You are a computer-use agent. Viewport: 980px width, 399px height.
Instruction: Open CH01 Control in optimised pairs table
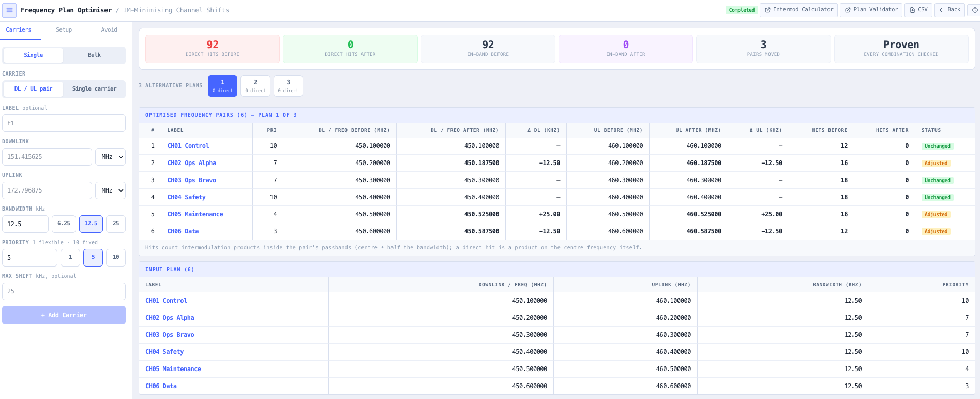click(188, 146)
